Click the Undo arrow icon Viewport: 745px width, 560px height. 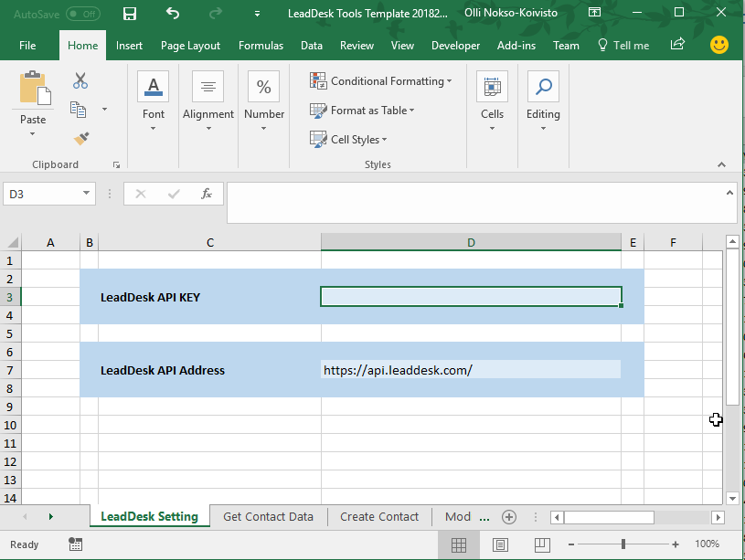(173, 14)
